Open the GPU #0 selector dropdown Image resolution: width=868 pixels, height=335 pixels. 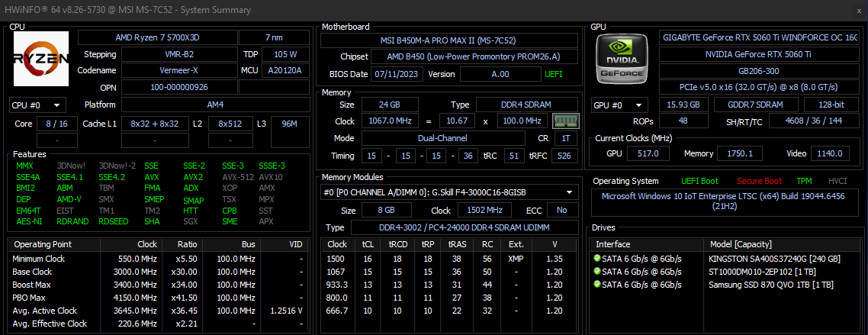click(619, 105)
